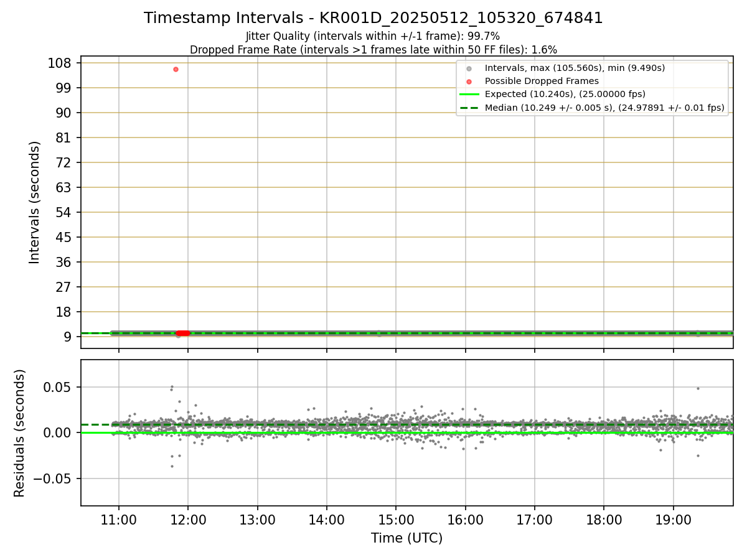The height and width of the screenshot is (560, 747).
Task: Click the red dot marker in the legend
Action: 469,82
